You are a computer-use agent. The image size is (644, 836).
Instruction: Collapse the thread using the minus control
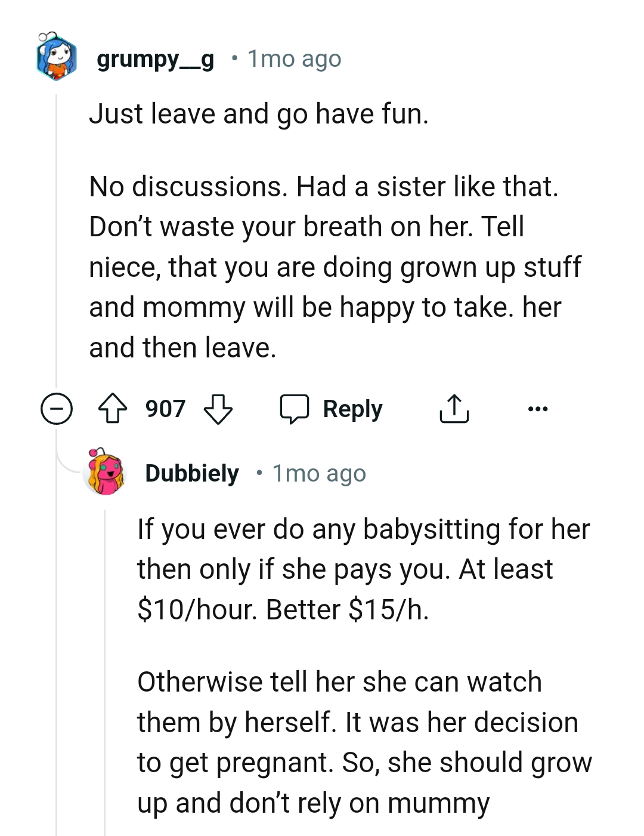(x=57, y=408)
